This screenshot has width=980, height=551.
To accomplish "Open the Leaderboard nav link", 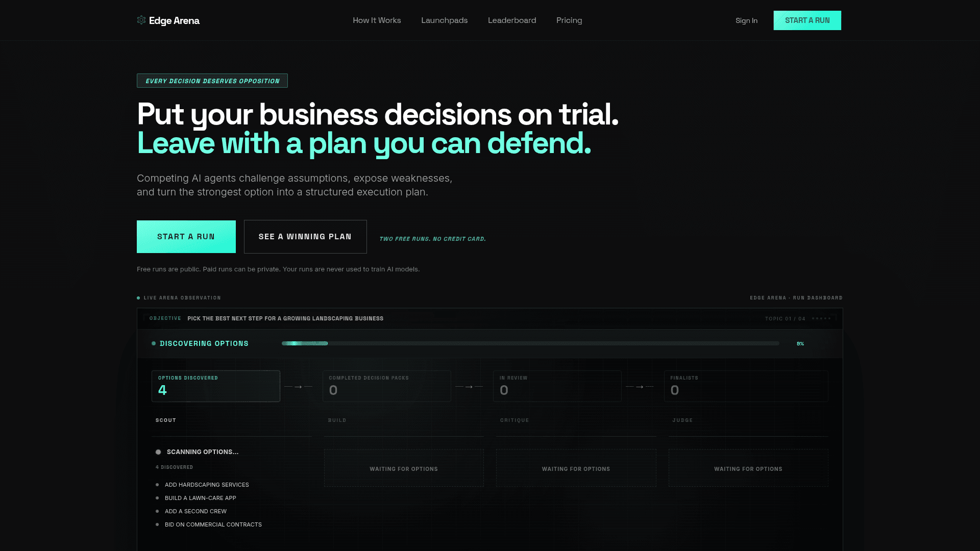I will [512, 20].
